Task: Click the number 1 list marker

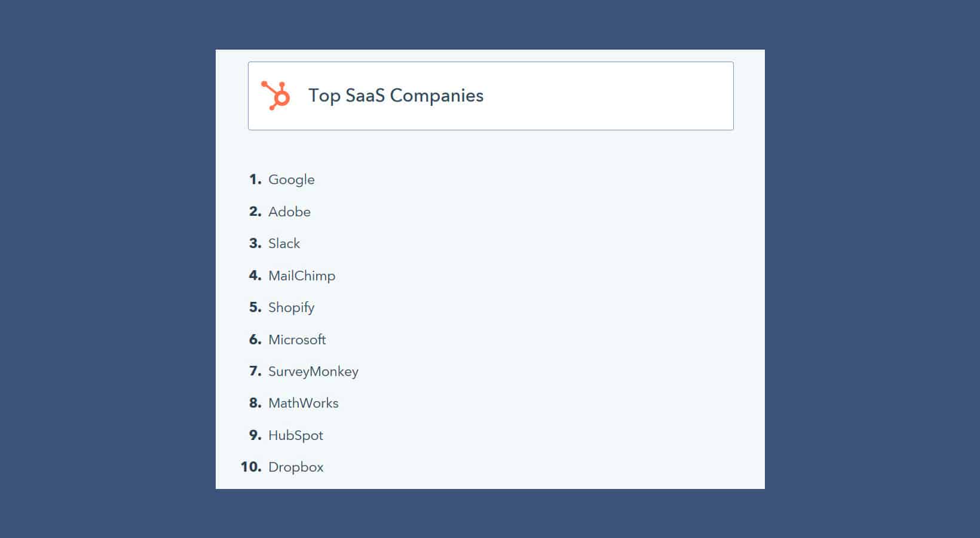Action: click(x=255, y=179)
